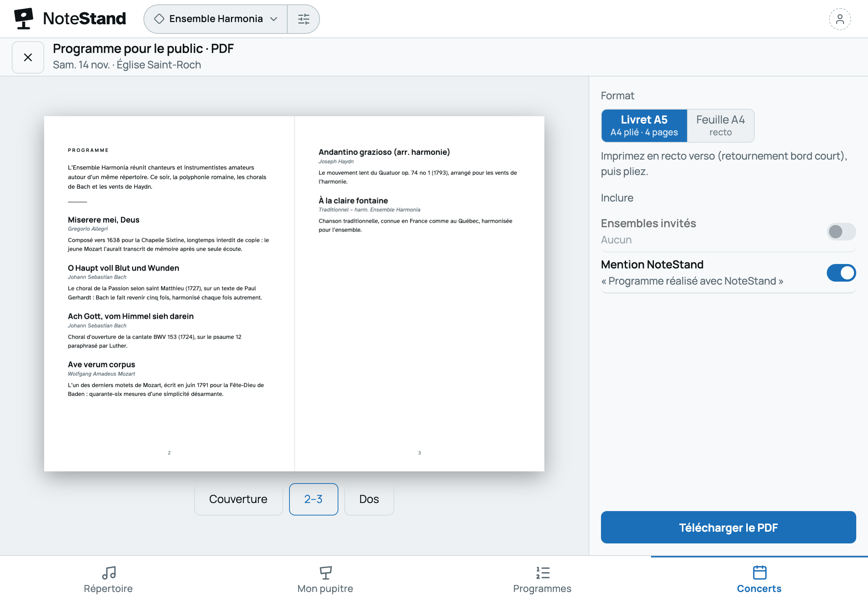Viewport: 868px width, 603px height.
Task: Click page 3 of the booklet preview
Action: coord(419,293)
